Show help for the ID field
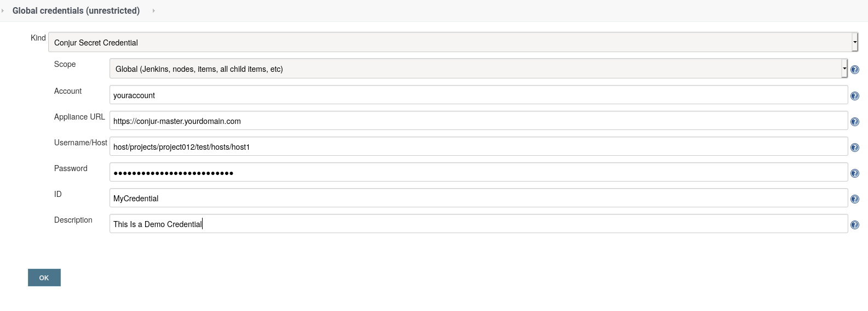This screenshot has width=868, height=311. point(854,199)
